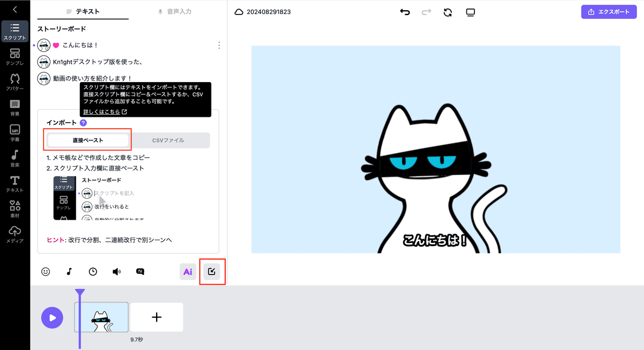Click the speech bubble caption icon

point(140,272)
